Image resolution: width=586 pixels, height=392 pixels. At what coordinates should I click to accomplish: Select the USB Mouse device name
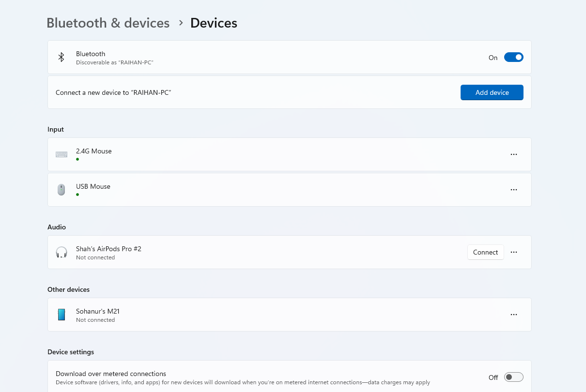click(93, 186)
